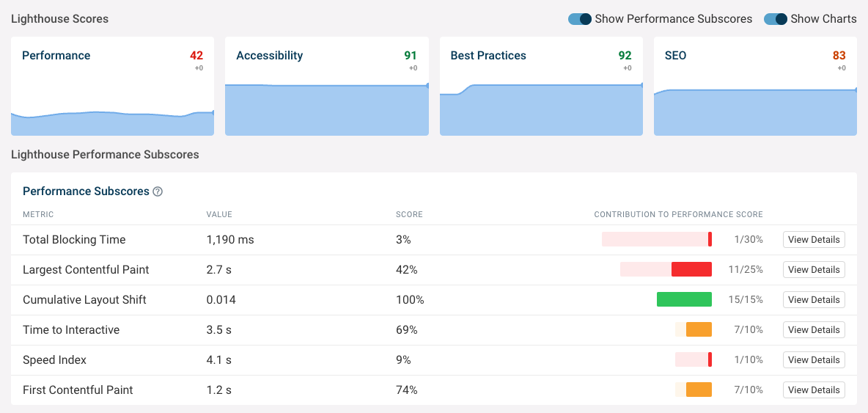View Details for Cumulative Layout Shift
Viewport: 868px width, 413px height.
click(814, 299)
